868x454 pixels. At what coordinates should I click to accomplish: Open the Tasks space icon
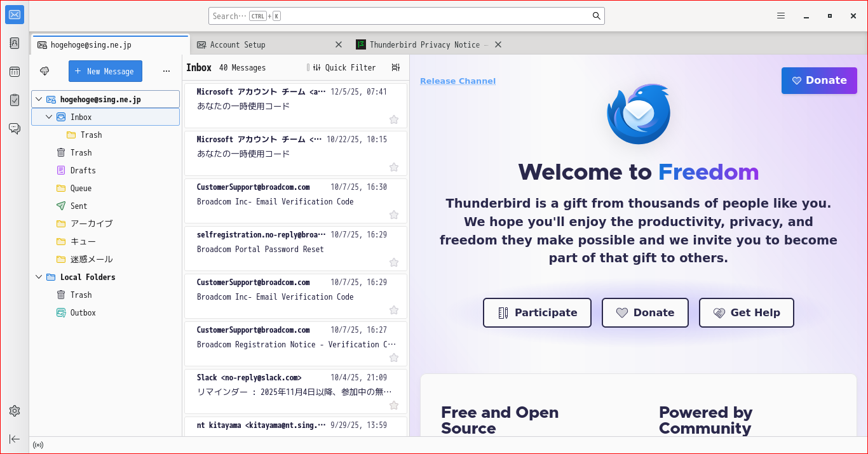pyautogui.click(x=15, y=100)
